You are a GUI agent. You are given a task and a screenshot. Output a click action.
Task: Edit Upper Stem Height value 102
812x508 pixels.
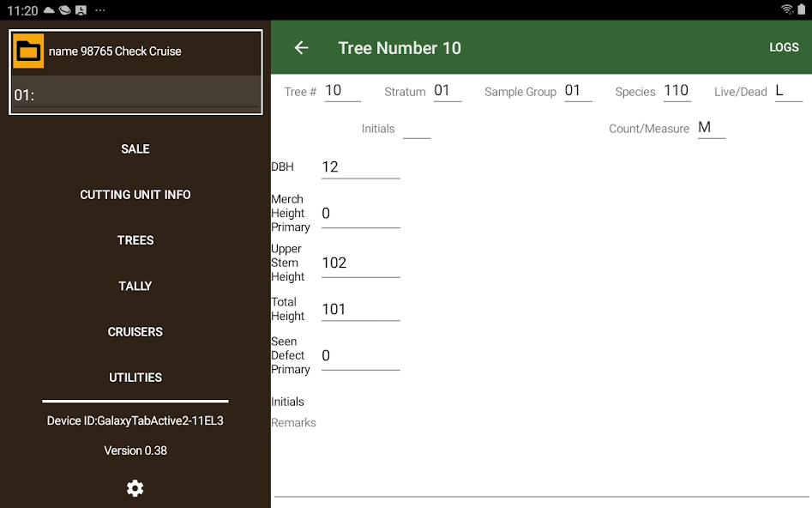[x=360, y=263]
